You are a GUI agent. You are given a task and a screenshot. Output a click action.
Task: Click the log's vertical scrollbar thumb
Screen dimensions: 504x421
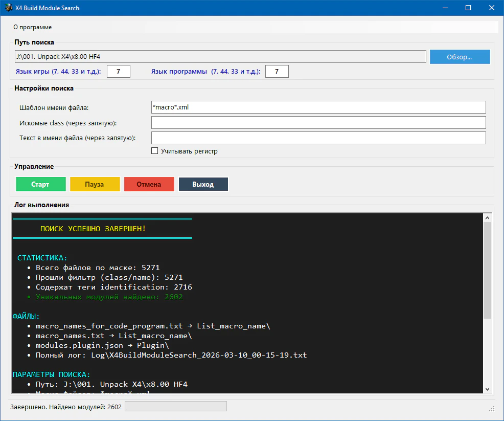pyautogui.click(x=487, y=270)
